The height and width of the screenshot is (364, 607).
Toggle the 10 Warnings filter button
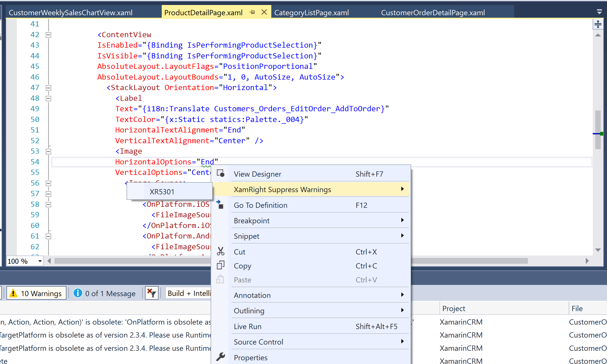(36, 293)
